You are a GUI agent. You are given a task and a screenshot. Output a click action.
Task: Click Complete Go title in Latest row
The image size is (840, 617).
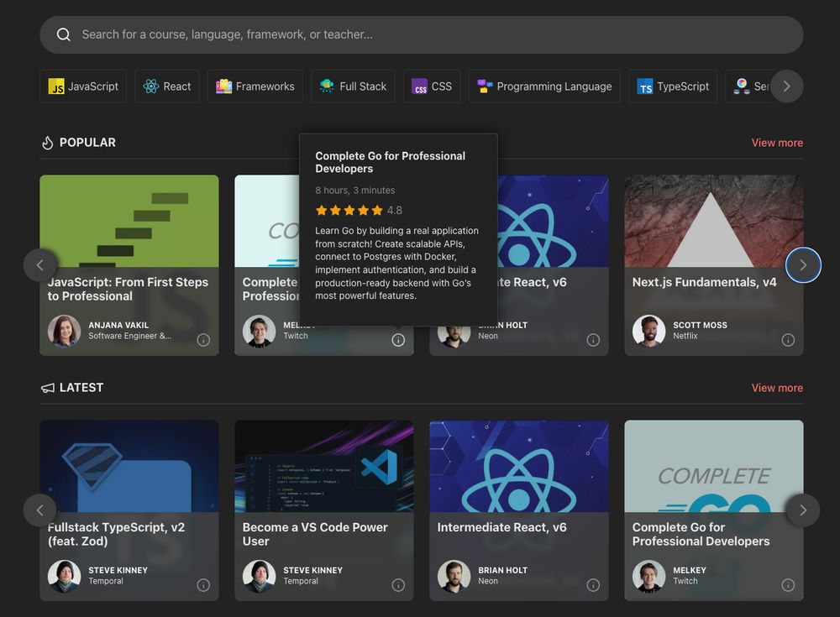(701, 535)
